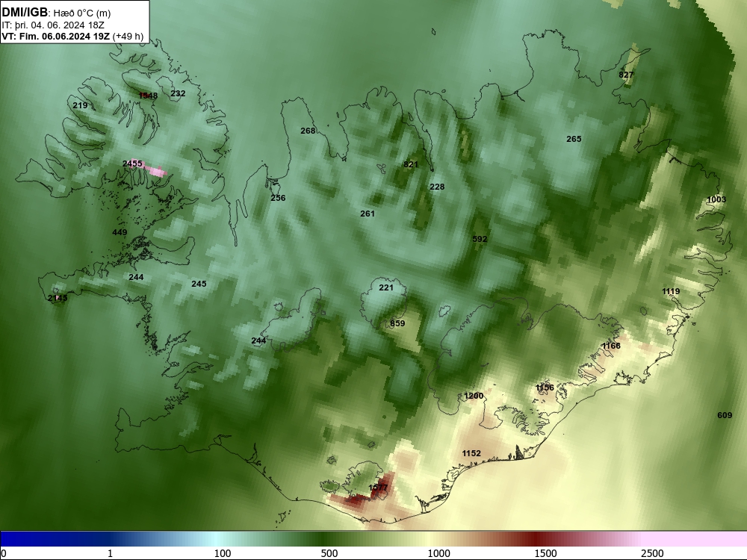Click the 232 value label
This screenshot has height=560, width=747.
178,93
